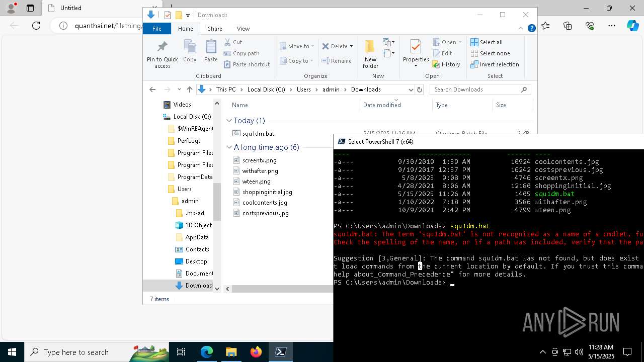Open address bar previous locations dropdown
The height and width of the screenshot is (362, 644).
(411, 89)
